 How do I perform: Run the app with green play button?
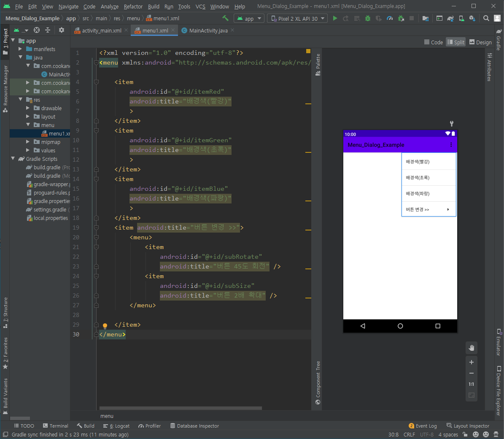[x=335, y=18]
